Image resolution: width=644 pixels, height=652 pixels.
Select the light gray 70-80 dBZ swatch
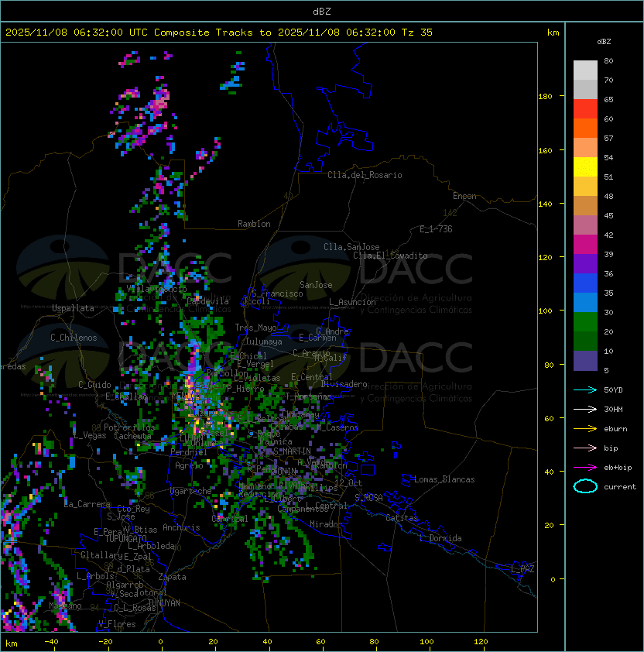click(585, 70)
